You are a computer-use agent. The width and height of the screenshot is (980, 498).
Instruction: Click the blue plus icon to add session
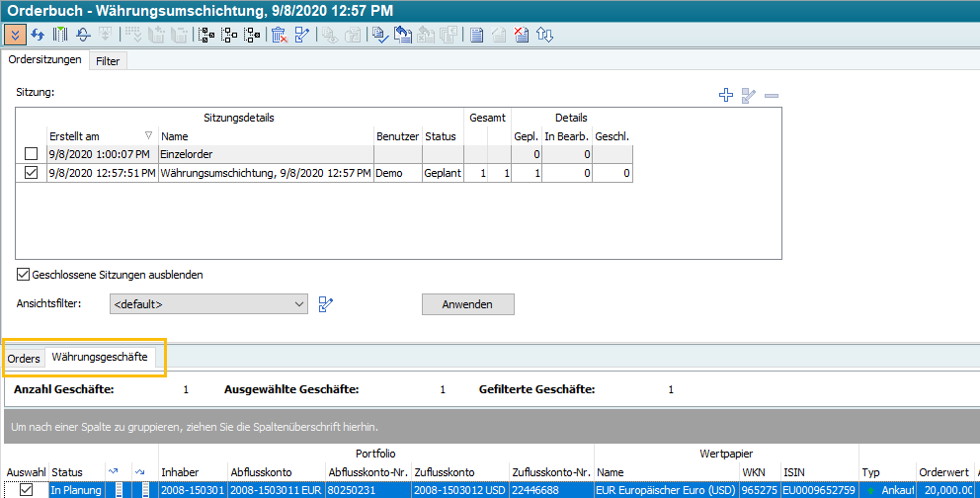coord(726,96)
